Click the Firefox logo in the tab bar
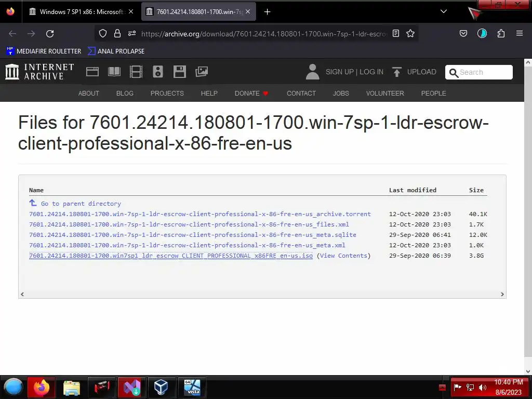 coord(10,11)
